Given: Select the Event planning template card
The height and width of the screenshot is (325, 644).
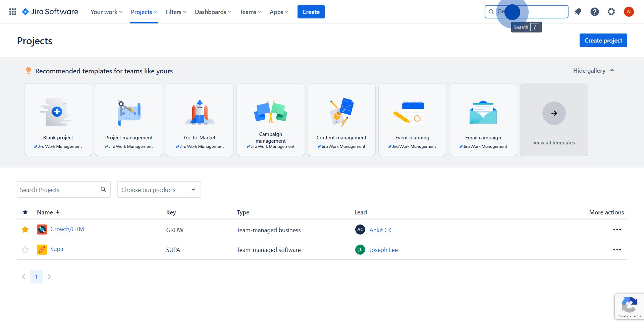Looking at the screenshot, I should [412, 120].
